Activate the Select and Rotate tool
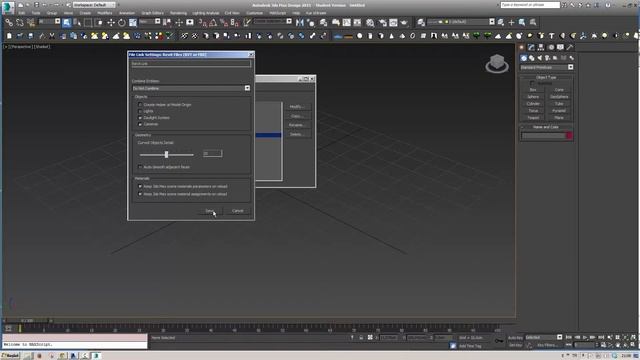Image resolution: width=640 pixels, height=360 pixels. tap(122, 22)
